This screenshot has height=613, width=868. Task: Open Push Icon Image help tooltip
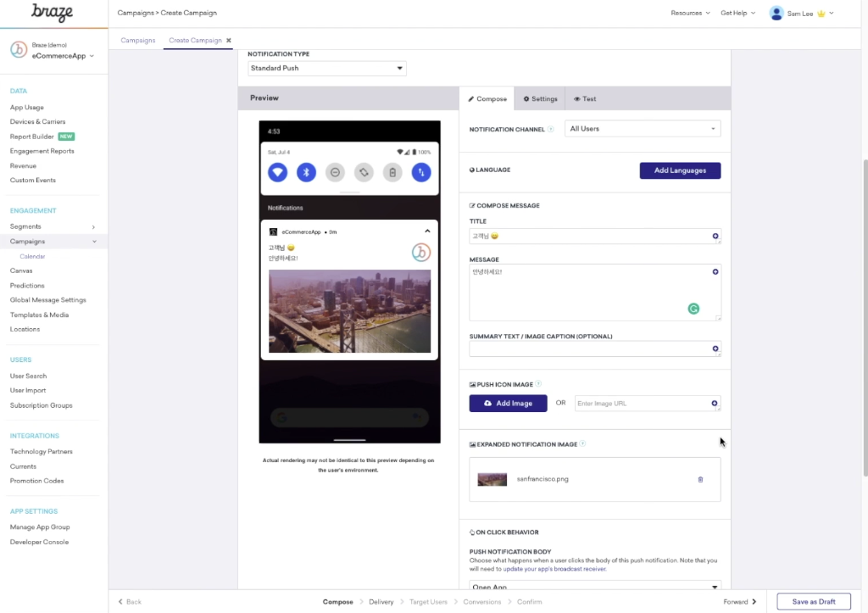(538, 384)
